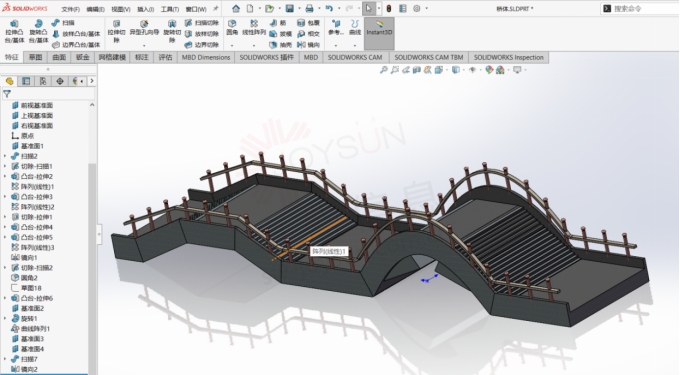Expand the 凸台-拉伸6 feature tree node
This screenshot has height=375, width=680.
5,298
